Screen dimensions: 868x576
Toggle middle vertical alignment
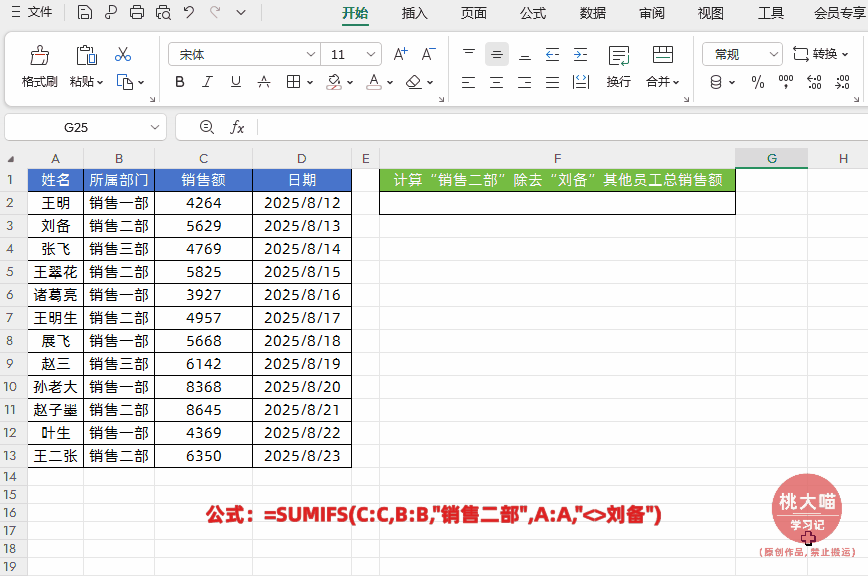point(497,54)
